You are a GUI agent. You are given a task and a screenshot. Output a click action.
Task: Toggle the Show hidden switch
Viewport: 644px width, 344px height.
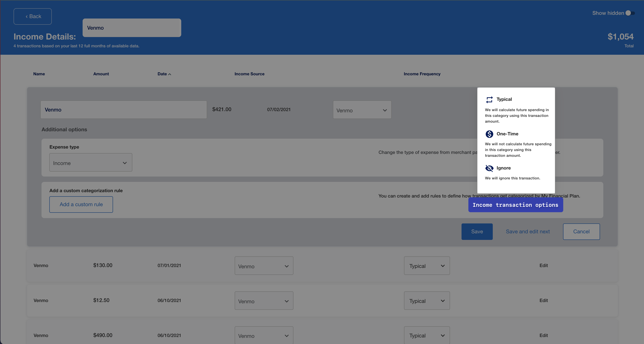tap(630, 13)
